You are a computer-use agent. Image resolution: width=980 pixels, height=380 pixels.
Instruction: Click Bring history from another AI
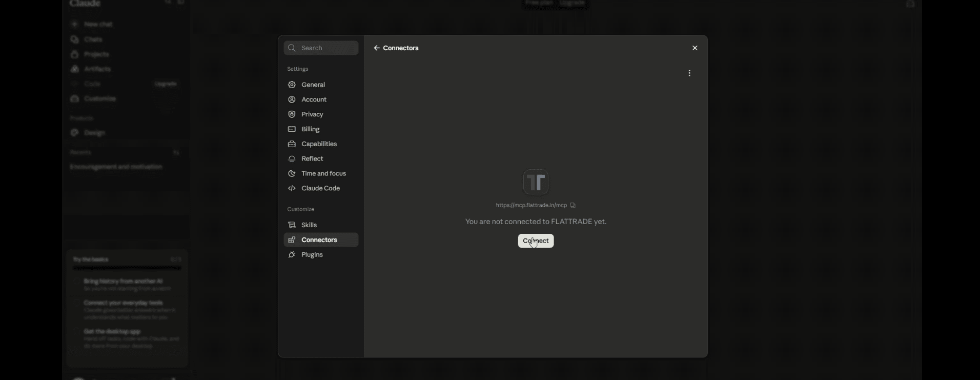tap(127, 285)
